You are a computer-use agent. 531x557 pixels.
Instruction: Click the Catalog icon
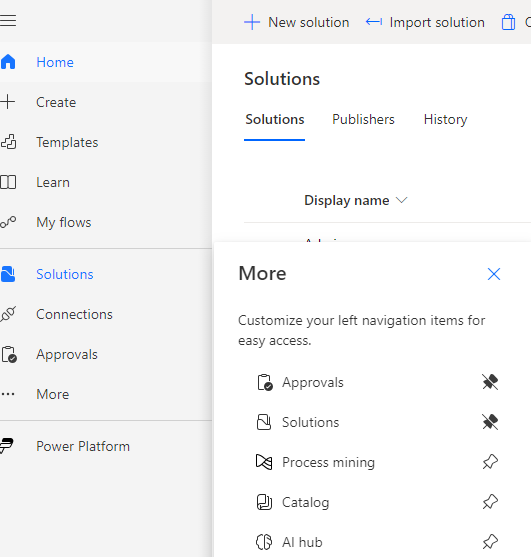click(x=264, y=502)
